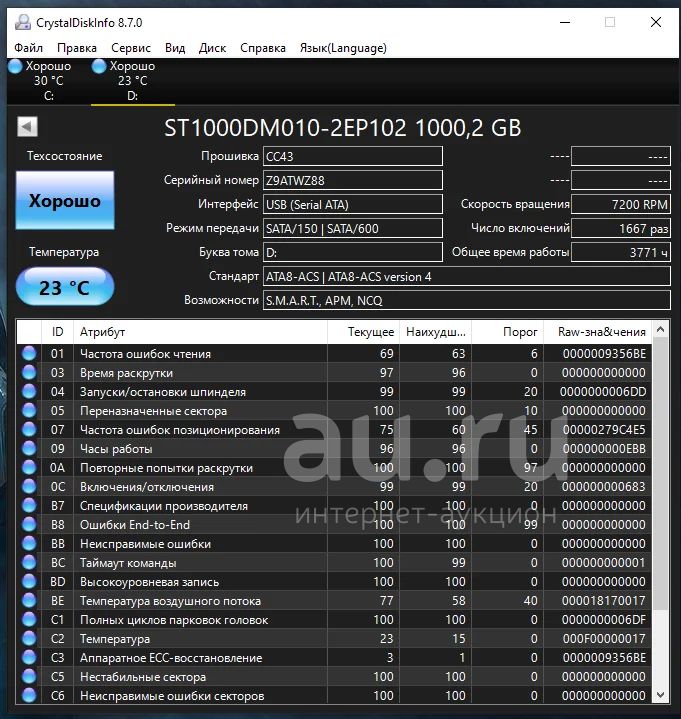Click the Порог column header

508,332
